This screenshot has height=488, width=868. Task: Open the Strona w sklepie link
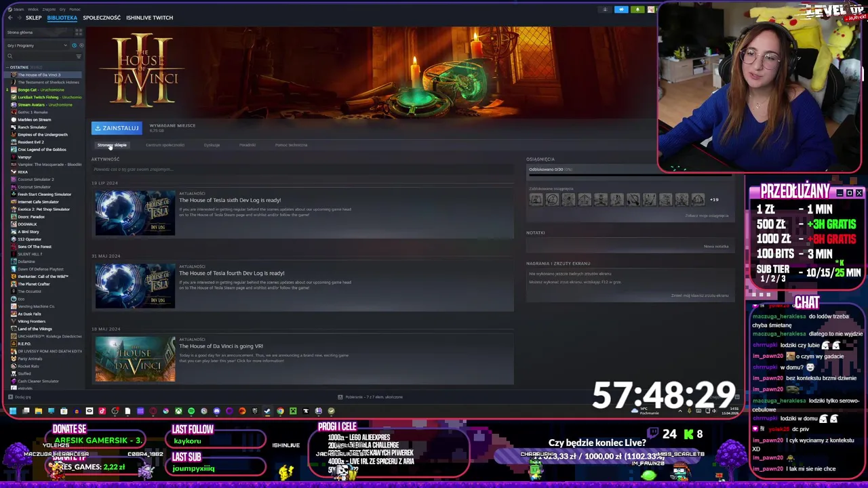pos(112,145)
